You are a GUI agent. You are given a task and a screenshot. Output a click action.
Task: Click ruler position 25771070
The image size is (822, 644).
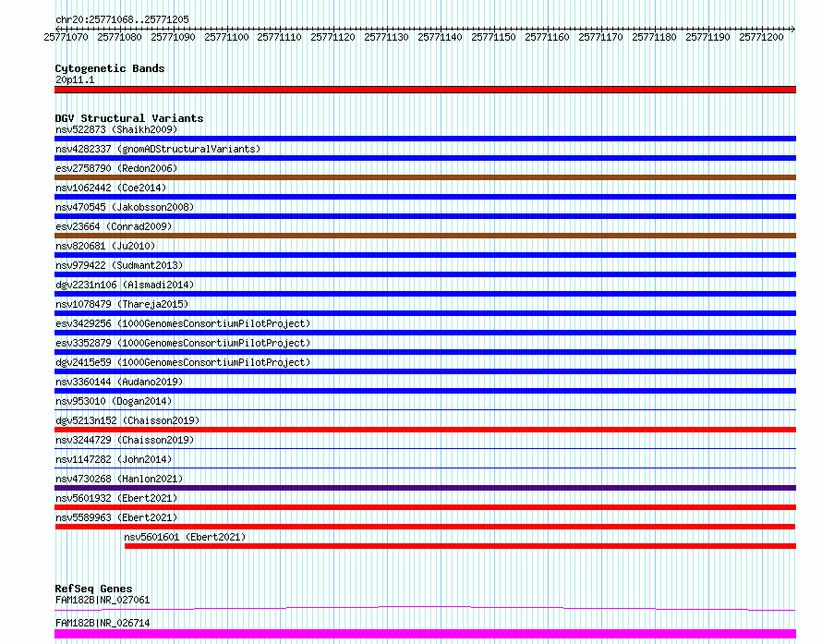66,37
